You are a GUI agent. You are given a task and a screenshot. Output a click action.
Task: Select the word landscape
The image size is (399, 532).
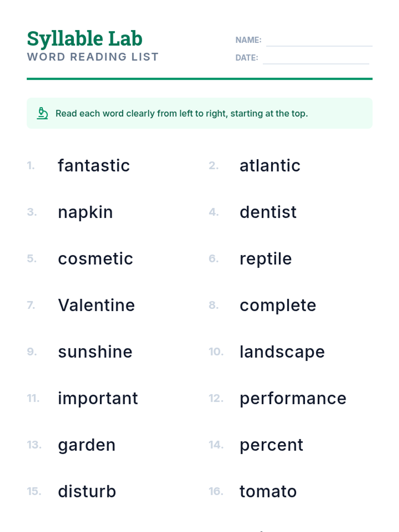(282, 352)
